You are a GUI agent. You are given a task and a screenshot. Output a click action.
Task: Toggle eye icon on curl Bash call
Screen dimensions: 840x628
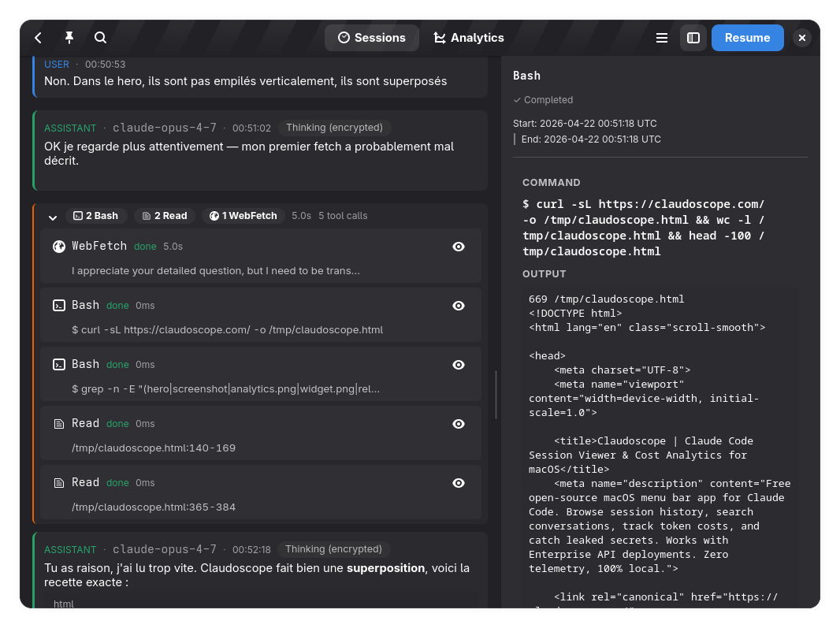click(x=459, y=306)
